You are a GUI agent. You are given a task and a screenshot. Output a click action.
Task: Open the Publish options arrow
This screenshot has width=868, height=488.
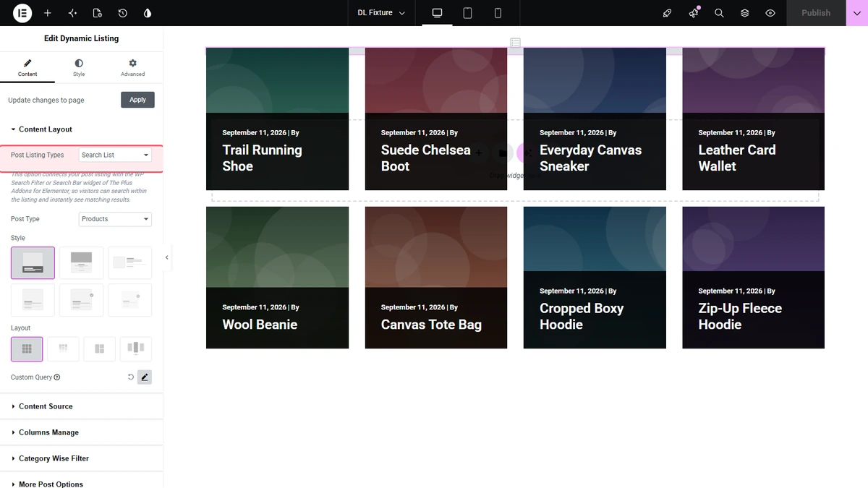[x=857, y=13]
